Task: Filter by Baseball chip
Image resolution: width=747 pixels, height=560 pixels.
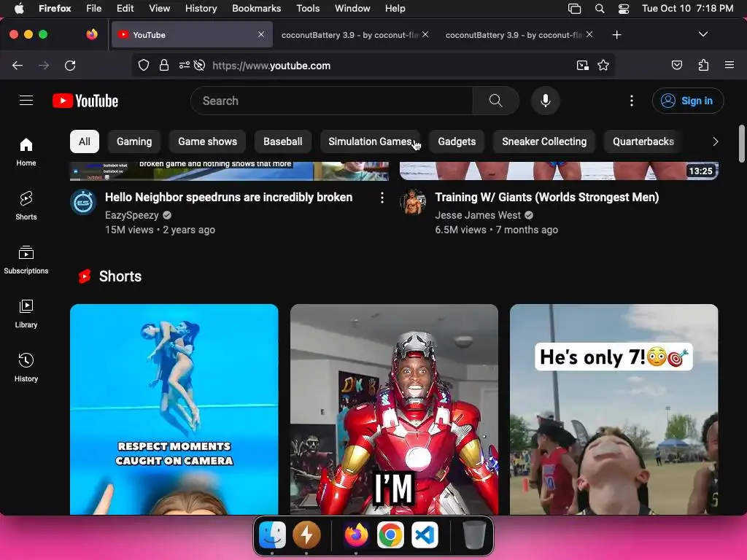Action: (x=282, y=141)
